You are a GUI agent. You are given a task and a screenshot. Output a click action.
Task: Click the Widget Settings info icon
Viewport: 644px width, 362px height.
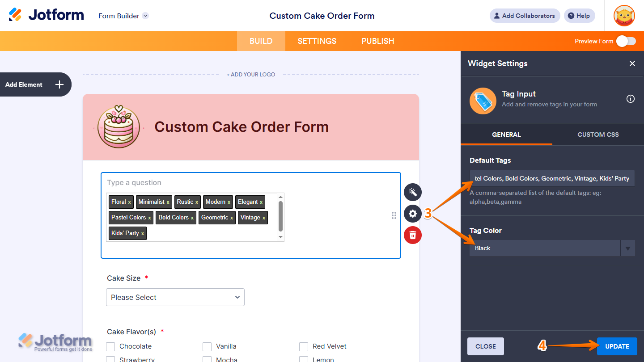630,99
